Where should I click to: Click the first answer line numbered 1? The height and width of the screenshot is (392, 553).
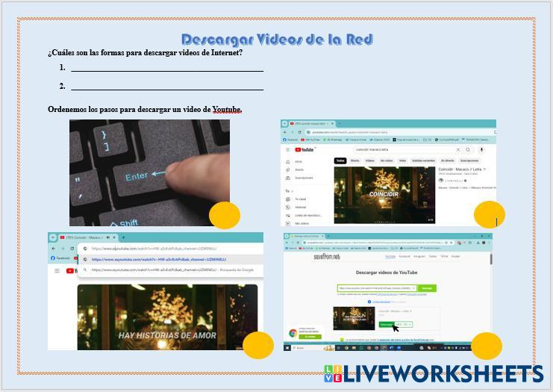[166, 70]
